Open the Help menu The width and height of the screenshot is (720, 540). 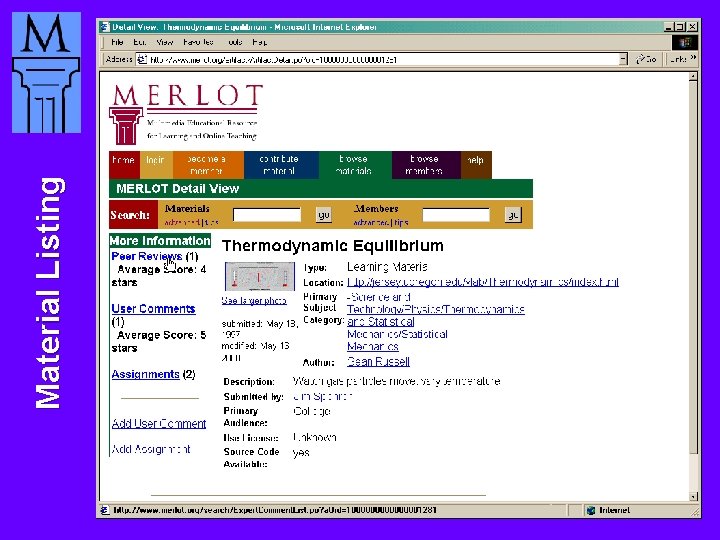pyautogui.click(x=259, y=42)
